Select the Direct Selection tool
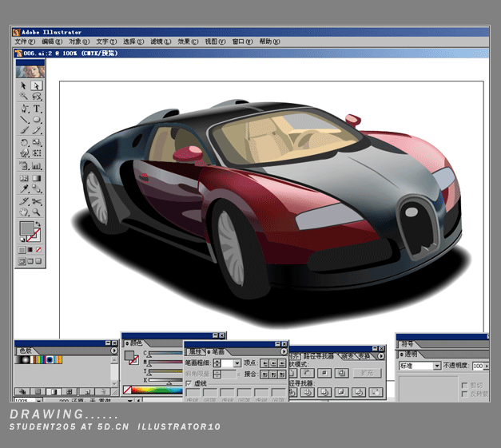Viewport: 501px width, 448px height. coord(37,85)
